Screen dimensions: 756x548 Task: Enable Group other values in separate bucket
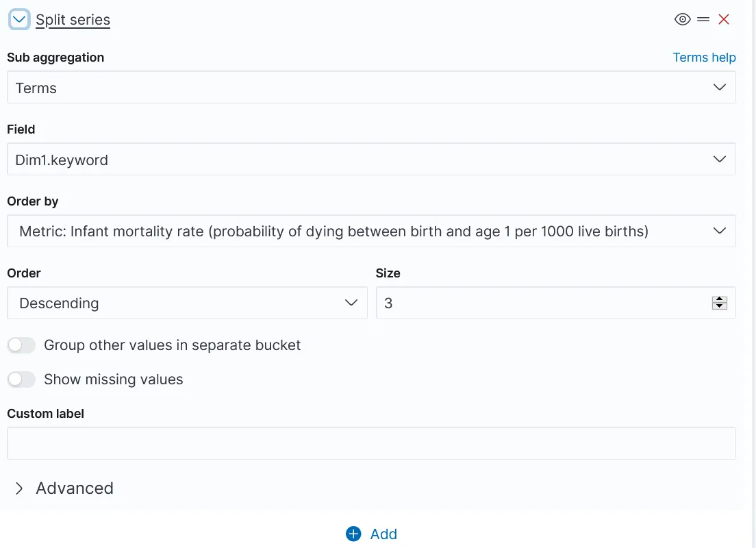[21, 345]
